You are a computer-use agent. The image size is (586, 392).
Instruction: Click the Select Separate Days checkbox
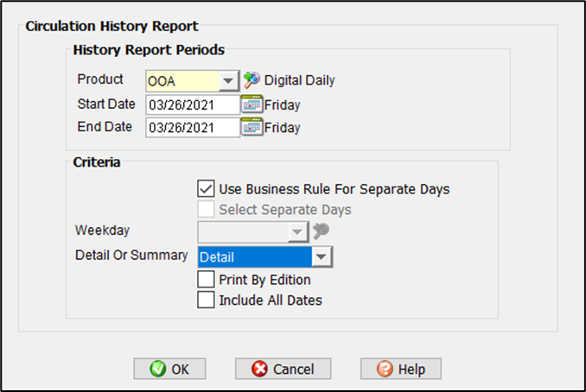click(x=206, y=209)
